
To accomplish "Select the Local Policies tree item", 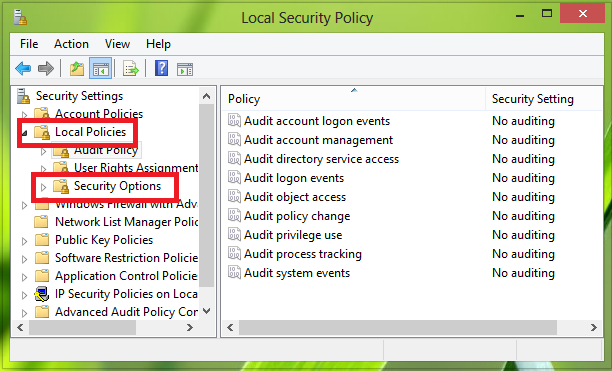I will point(91,132).
